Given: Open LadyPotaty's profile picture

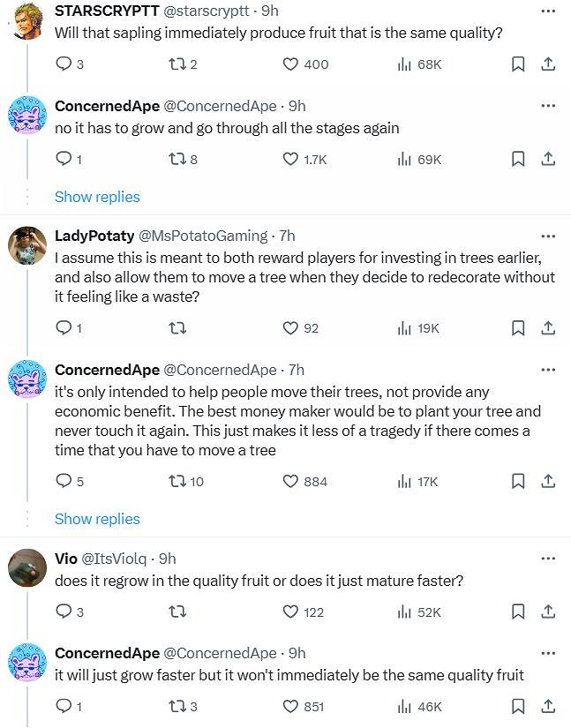Looking at the screenshot, I should tap(27, 246).
